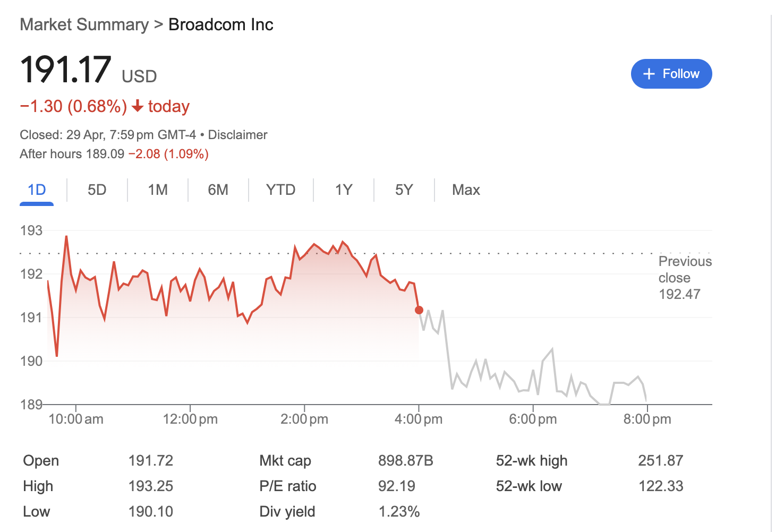
Task: Open the Market Summary breadcrumb link
Action: tap(84, 25)
